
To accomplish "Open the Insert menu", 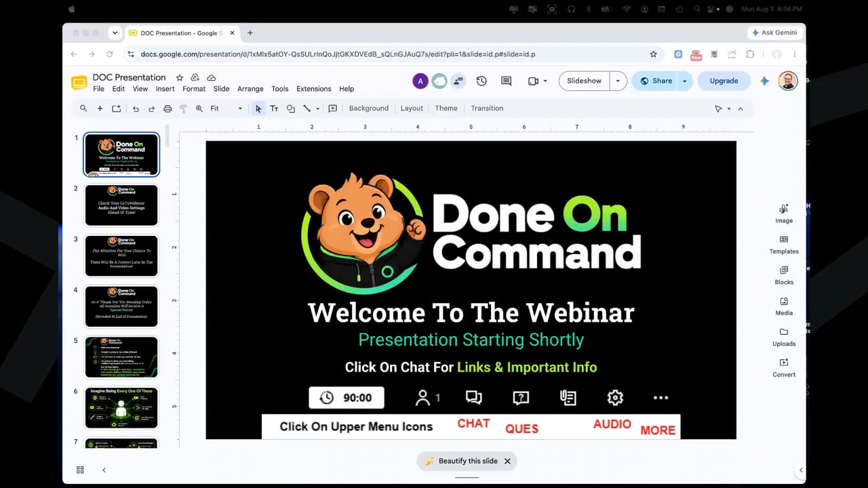I will point(165,89).
